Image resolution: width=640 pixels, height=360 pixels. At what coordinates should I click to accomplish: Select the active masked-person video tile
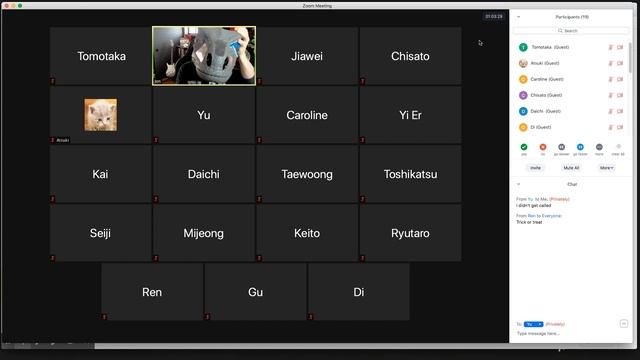click(204, 56)
